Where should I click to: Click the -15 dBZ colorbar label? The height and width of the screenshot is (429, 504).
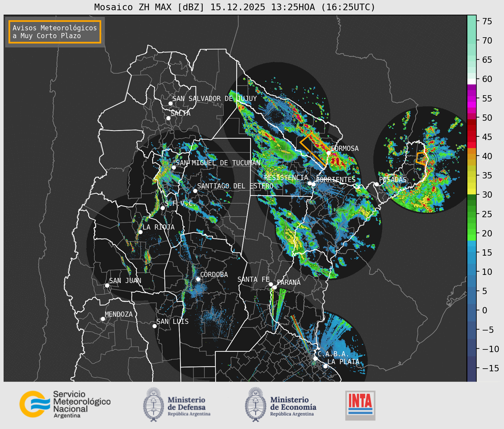click(490, 368)
